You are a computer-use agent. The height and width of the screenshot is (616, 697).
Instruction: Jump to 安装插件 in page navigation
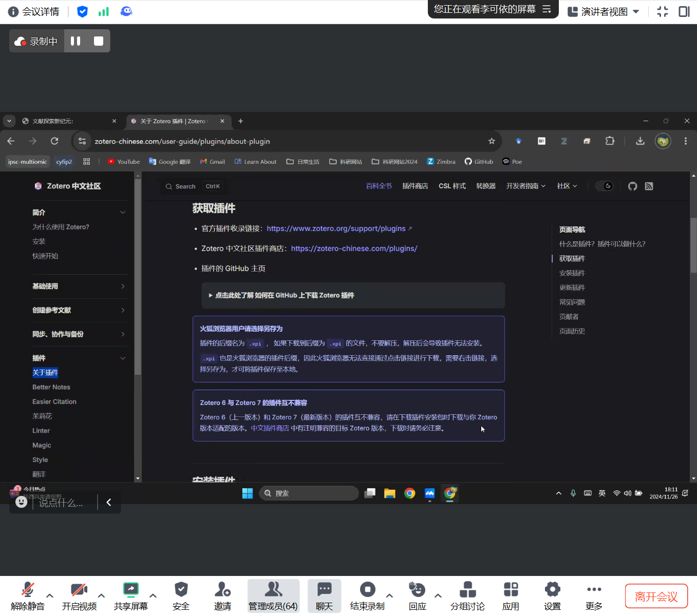(x=572, y=273)
